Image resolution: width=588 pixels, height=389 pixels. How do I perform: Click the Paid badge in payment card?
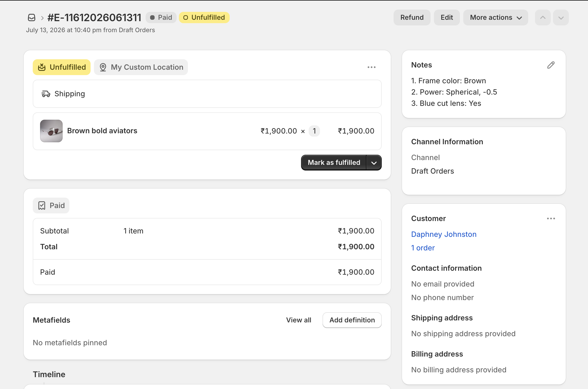(51, 206)
